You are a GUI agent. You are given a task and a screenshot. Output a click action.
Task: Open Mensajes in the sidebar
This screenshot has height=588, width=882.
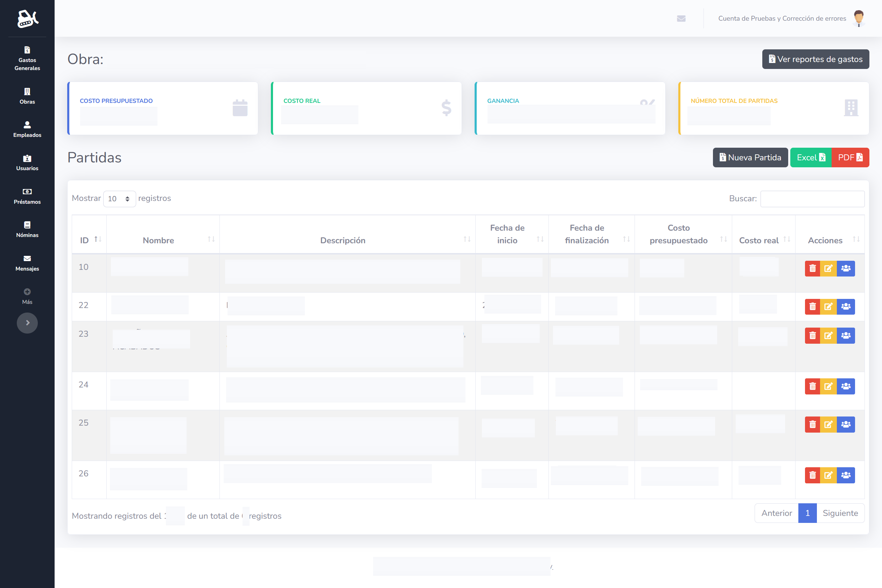tap(27, 263)
